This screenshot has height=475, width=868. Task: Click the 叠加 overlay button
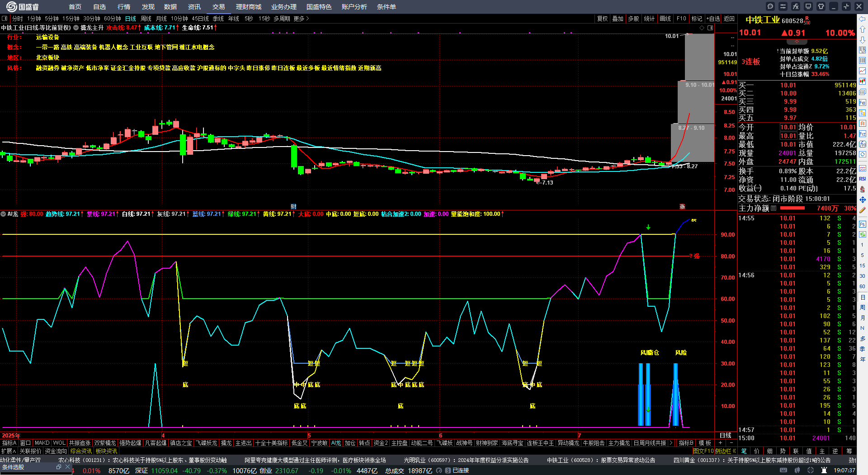pos(618,19)
